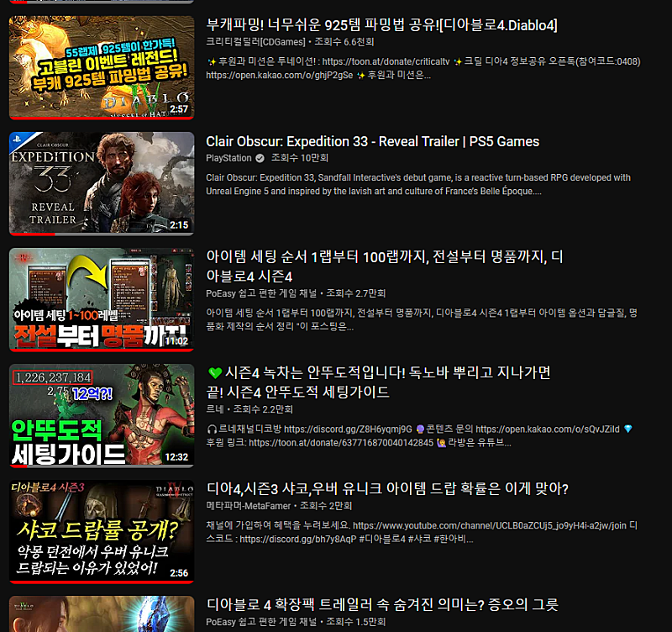
Task: Click title 디아블로 4 확장팩 트레일러 속 숨겨진 의미는
Action: (382, 604)
